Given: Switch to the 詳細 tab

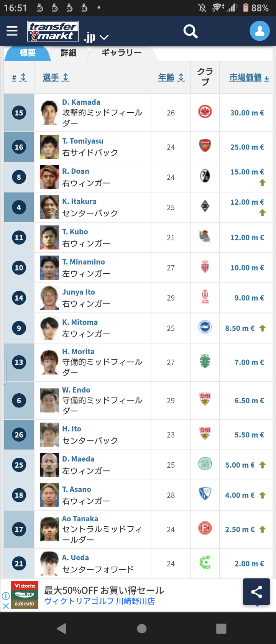Looking at the screenshot, I should point(69,53).
